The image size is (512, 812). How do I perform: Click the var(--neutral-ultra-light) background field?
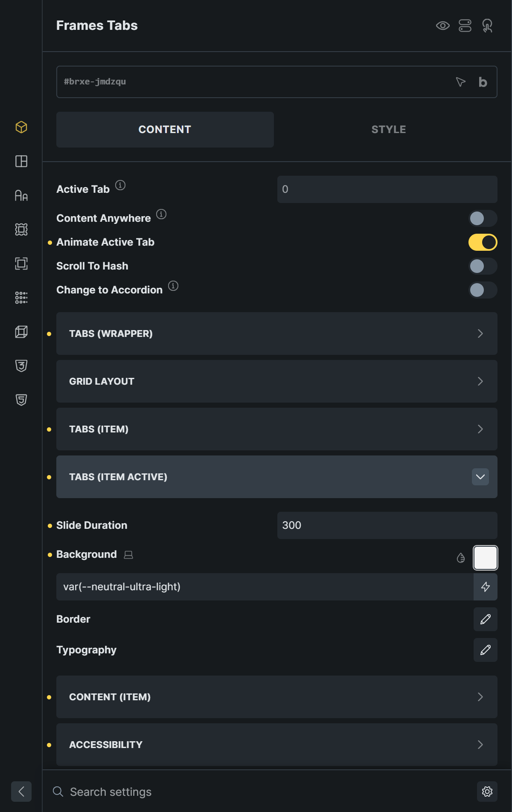click(265, 587)
